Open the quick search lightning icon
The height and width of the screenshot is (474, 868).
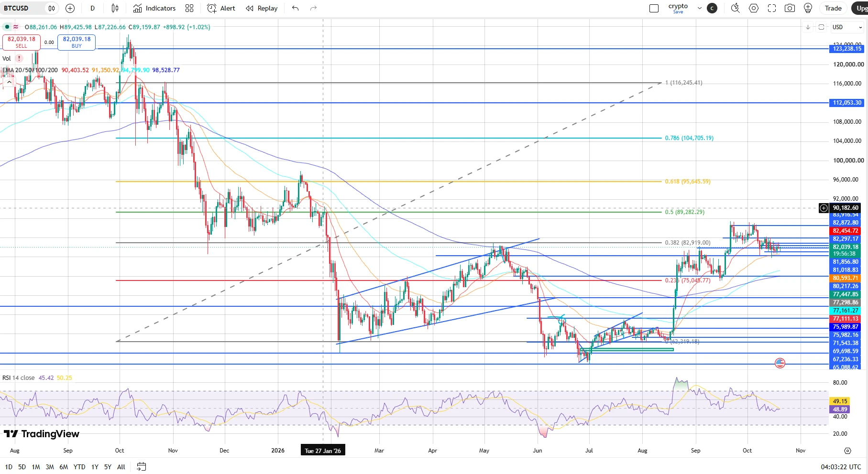point(736,8)
